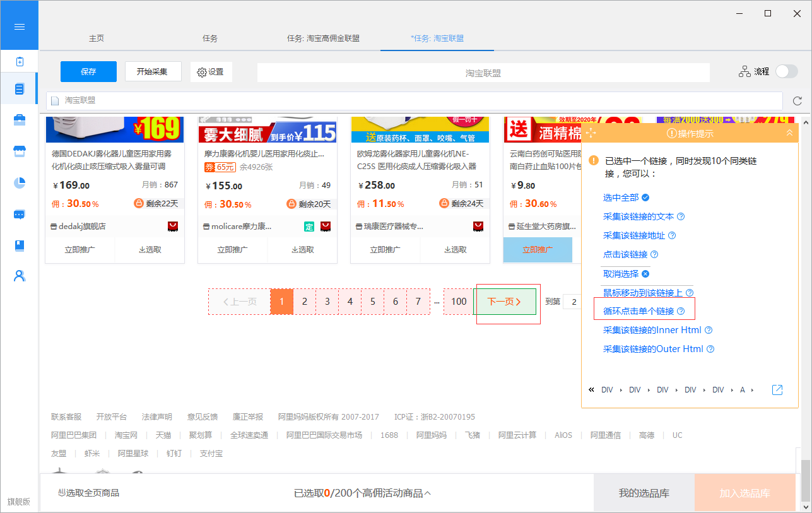Click the new task clipboard icon
This screenshot has width=812, height=513.
tap(20, 61)
